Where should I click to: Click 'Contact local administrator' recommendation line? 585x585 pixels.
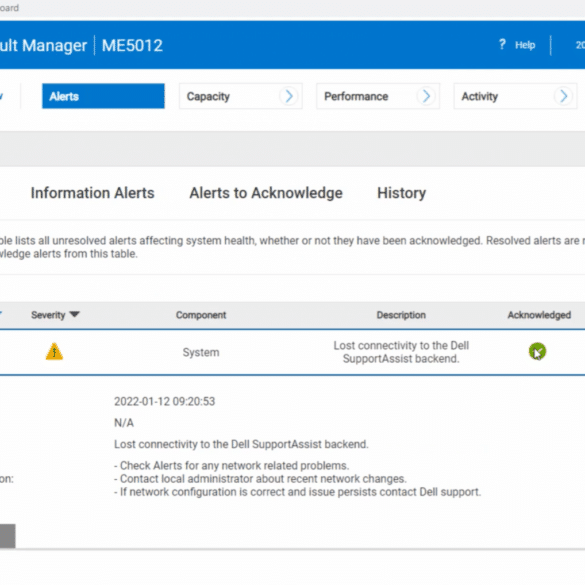tap(260, 479)
